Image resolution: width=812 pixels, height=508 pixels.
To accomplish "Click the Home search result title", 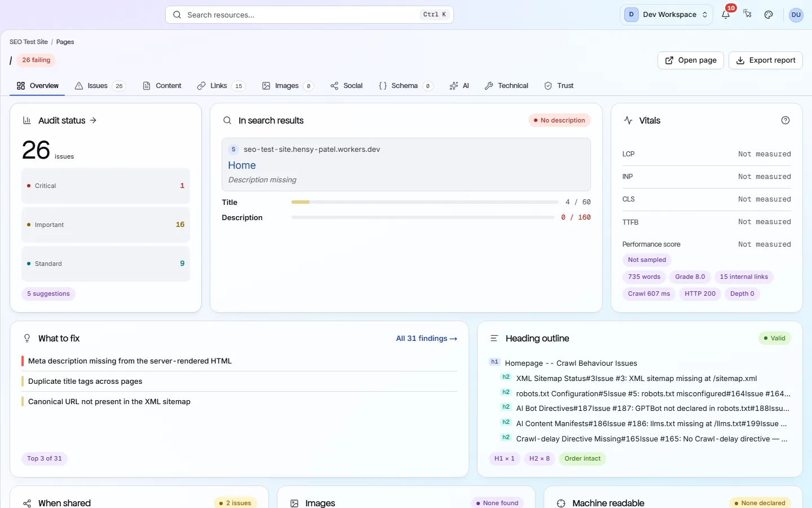I will click(242, 165).
